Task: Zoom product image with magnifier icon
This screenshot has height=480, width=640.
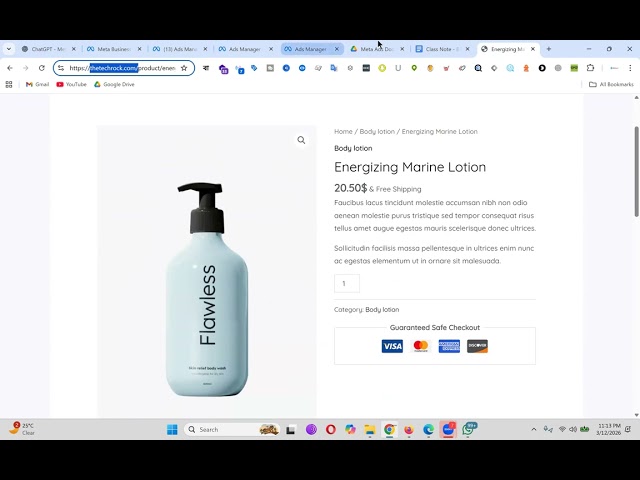Action: pyautogui.click(x=301, y=140)
